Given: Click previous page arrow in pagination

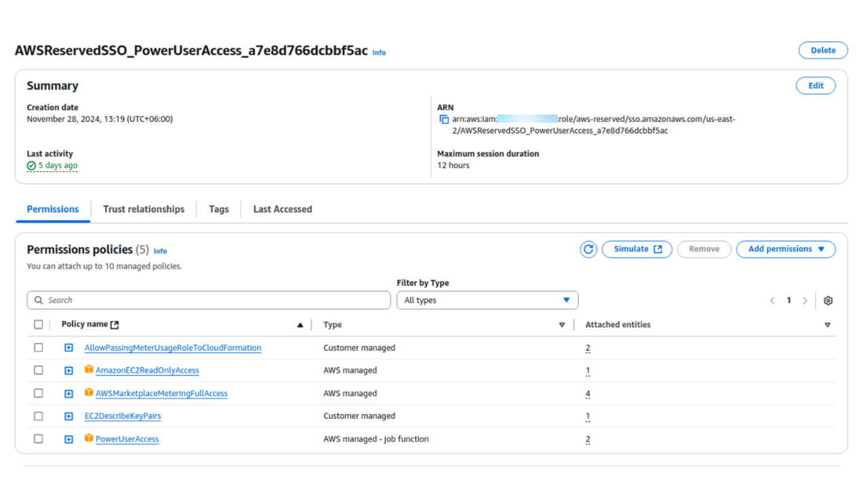Looking at the screenshot, I should point(772,301).
